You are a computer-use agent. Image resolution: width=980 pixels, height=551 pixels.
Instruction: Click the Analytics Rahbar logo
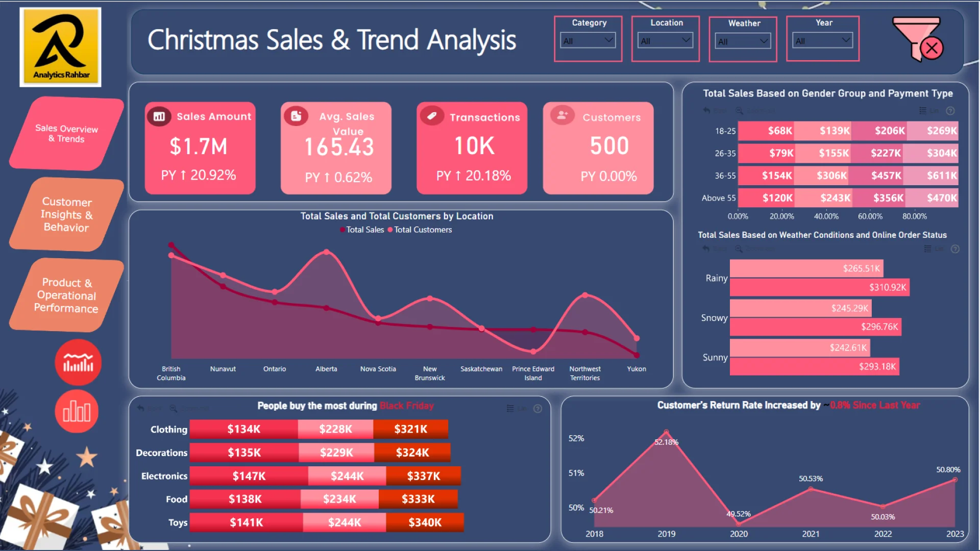pyautogui.click(x=60, y=47)
